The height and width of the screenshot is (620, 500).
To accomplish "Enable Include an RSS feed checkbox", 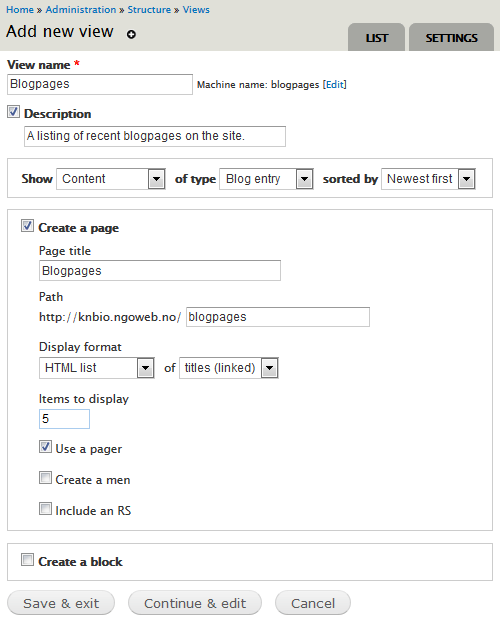I will [45, 508].
